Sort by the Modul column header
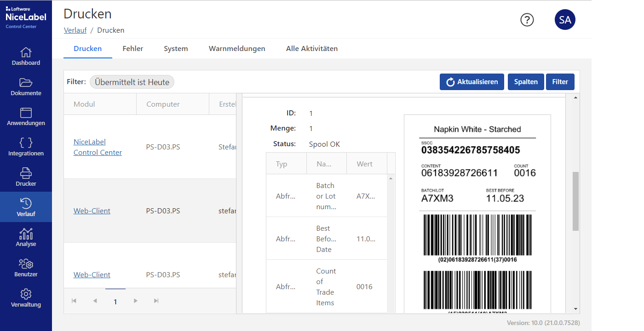The image size is (644, 331). coord(100,104)
